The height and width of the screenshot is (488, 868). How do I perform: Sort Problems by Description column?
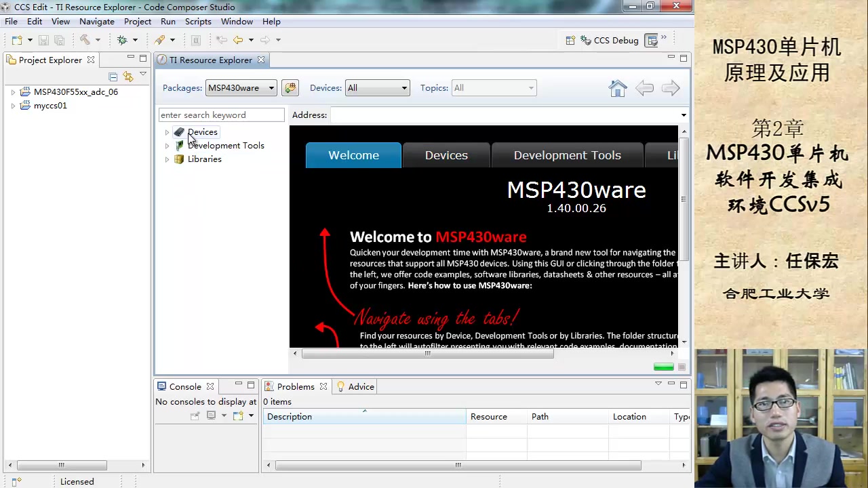click(x=364, y=416)
